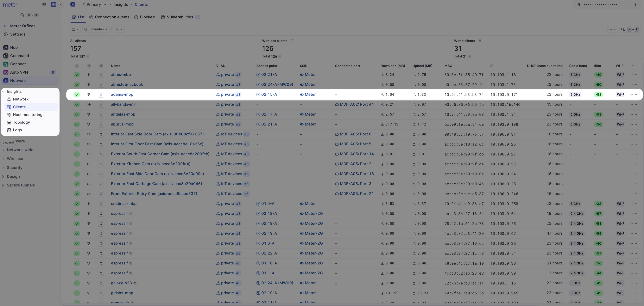Click the Primary network breadcrumb

(x=94, y=4)
